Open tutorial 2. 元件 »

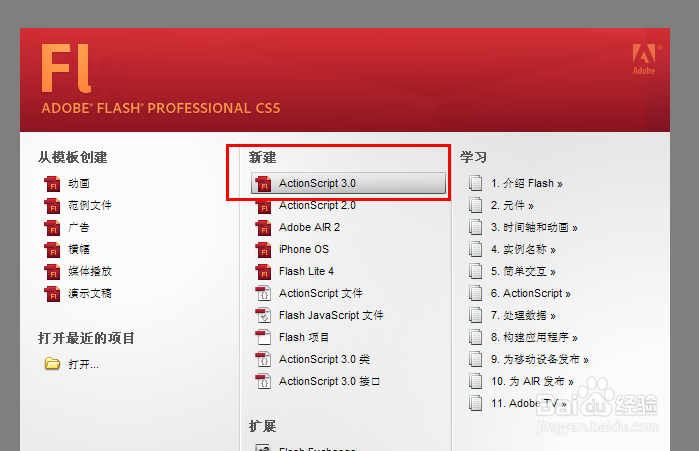click(x=512, y=205)
